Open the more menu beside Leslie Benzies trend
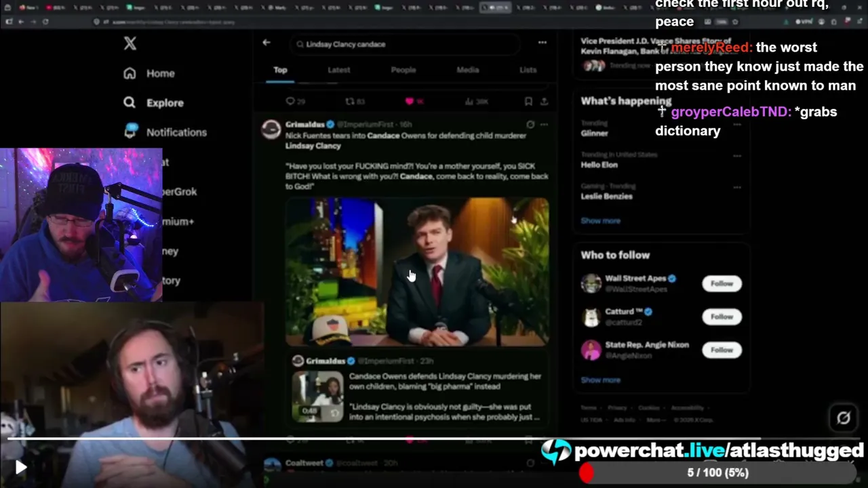This screenshot has height=488, width=868. point(737,187)
